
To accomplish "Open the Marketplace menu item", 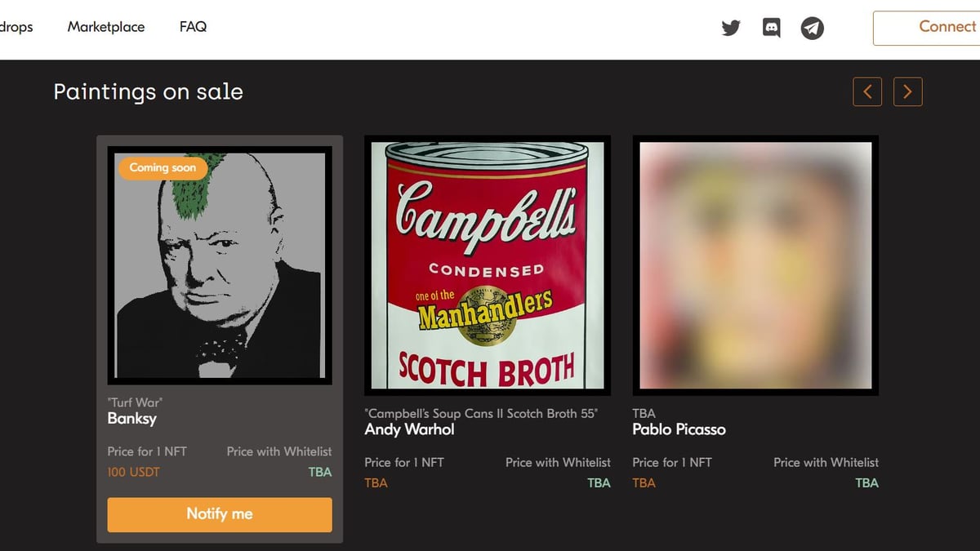I will click(106, 27).
